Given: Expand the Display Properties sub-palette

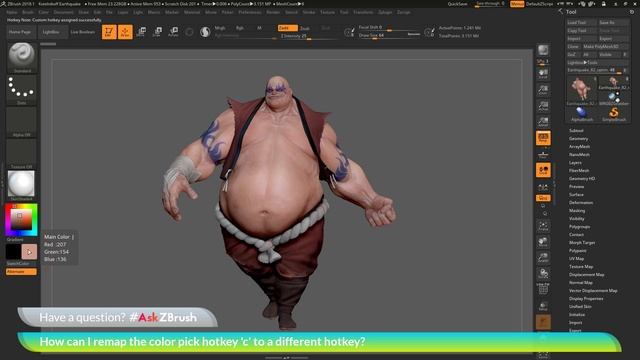Looking at the screenshot, I should point(586,298).
